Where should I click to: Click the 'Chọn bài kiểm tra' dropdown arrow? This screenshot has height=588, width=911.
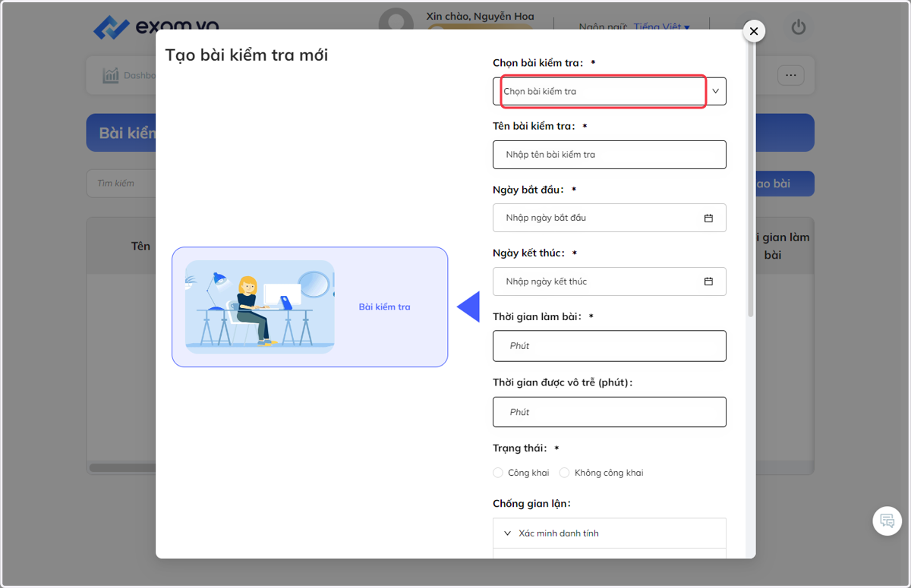(715, 91)
